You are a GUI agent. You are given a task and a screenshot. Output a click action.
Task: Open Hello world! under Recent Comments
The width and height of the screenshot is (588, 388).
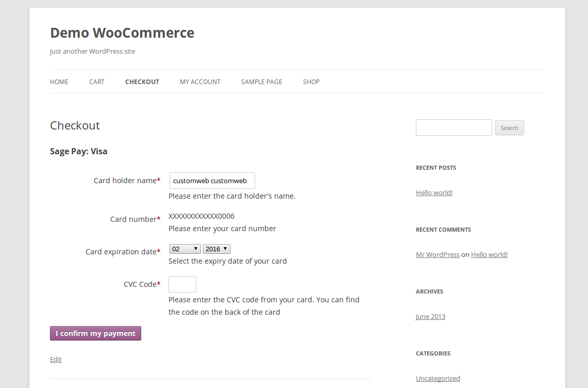click(x=489, y=254)
